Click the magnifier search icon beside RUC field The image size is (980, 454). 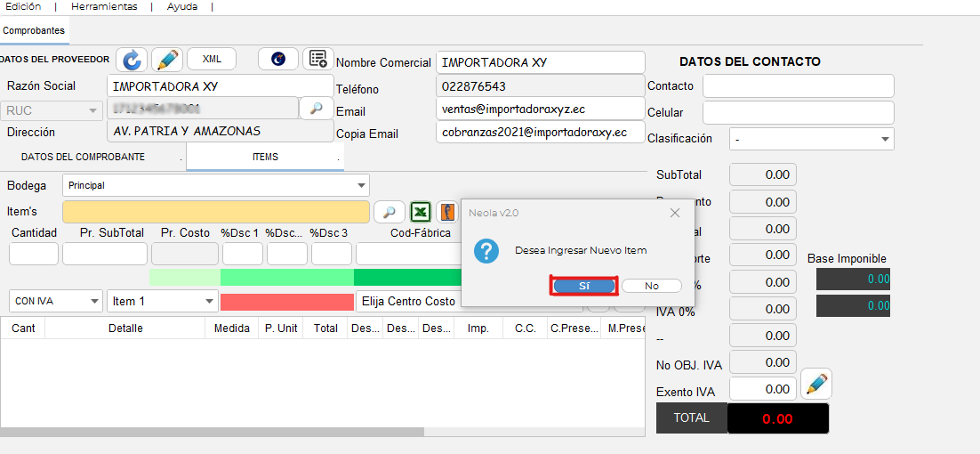click(316, 108)
